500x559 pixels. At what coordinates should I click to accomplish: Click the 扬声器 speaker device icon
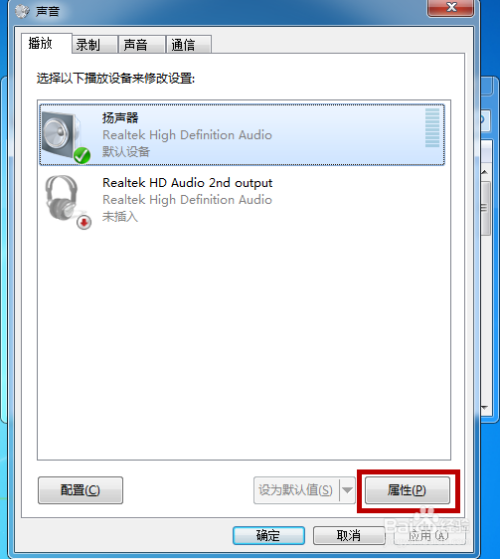(61, 134)
